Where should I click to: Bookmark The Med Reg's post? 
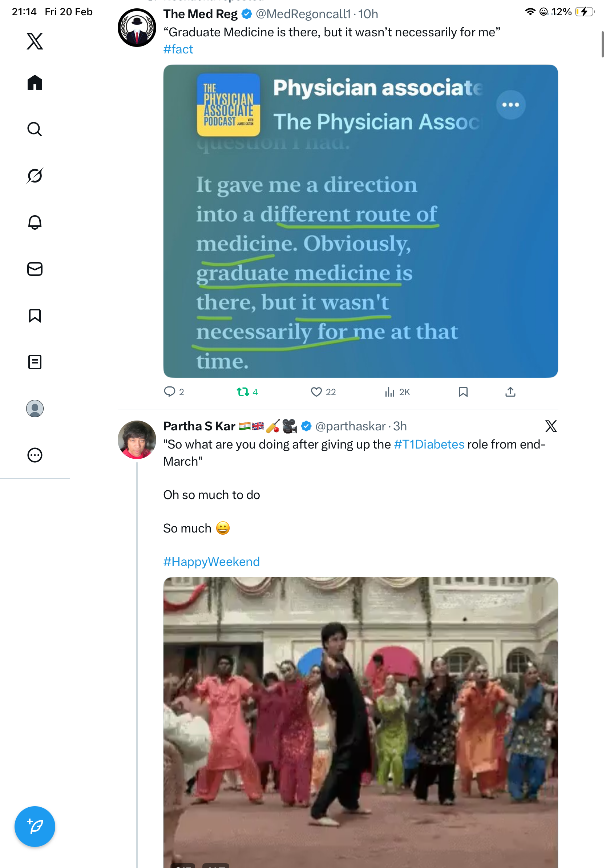tap(463, 392)
